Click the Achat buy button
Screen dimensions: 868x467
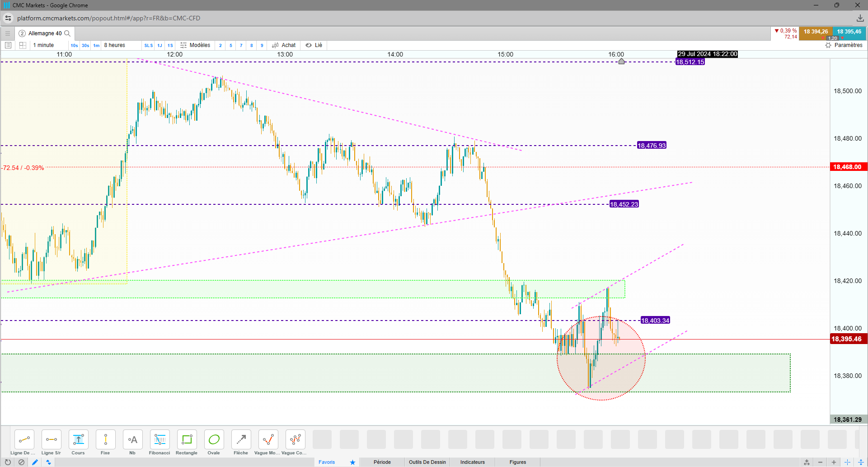click(284, 45)
